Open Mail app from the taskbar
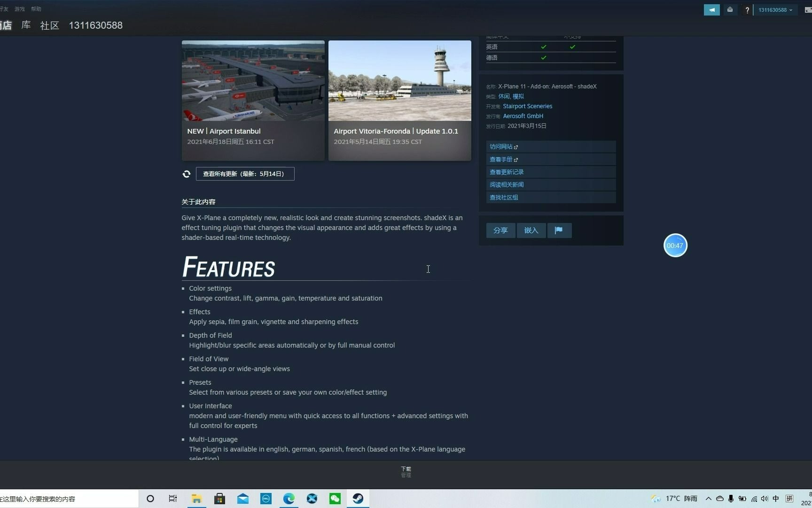This screenshot has height=508, width=812. [243, 499]
